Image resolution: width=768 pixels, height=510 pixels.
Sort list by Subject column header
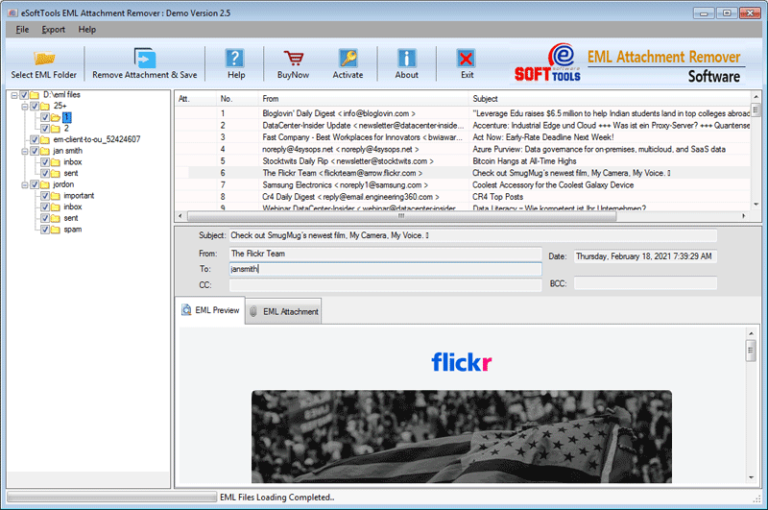pyautogui.click(x=609, y=98)
